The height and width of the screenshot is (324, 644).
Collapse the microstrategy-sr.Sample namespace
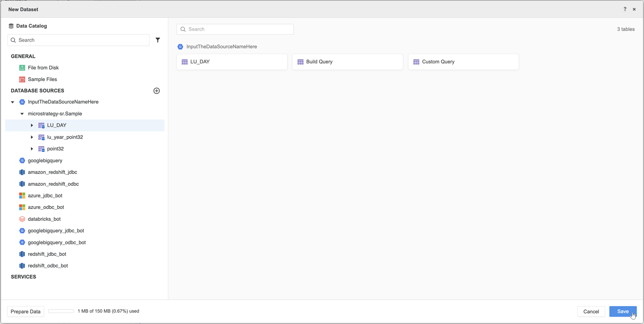point(22,114)
